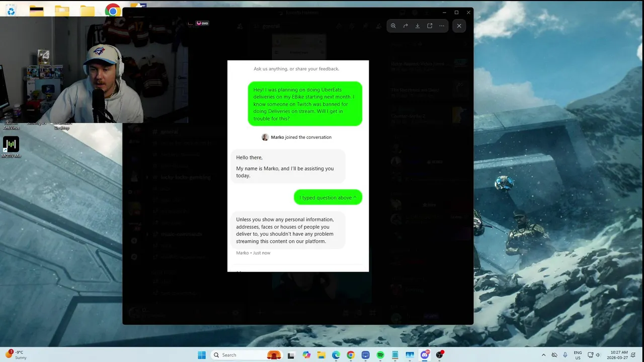
Task: Open Task View from the taskbar
Action: (x=291, y=355)
